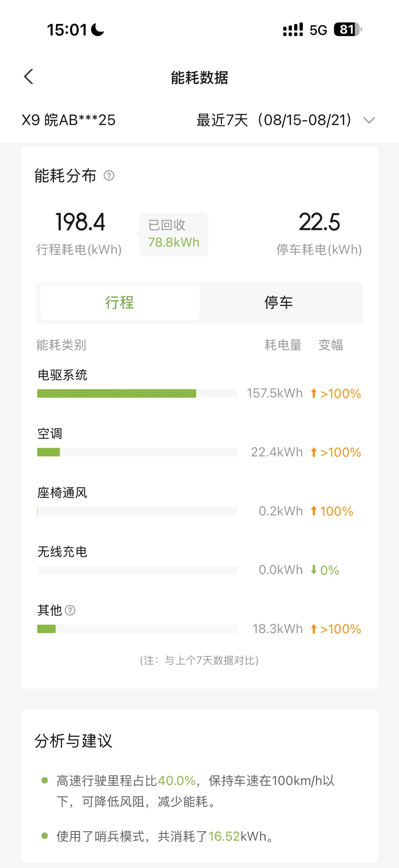Image resolution: width=399 pixels, height=868 pixels.
Task: Tap orange up arrow for 电驱系统
Action: click(x=313, y=393)
